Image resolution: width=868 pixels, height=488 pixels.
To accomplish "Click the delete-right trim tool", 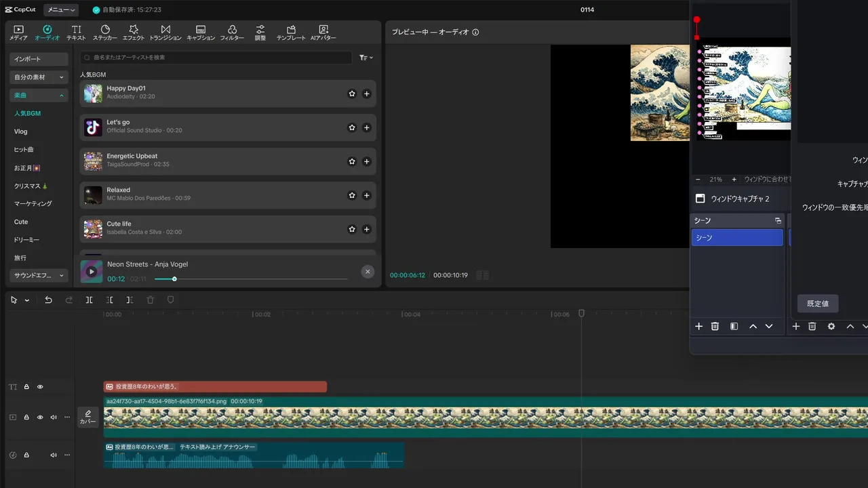I will tap(130, 300).
